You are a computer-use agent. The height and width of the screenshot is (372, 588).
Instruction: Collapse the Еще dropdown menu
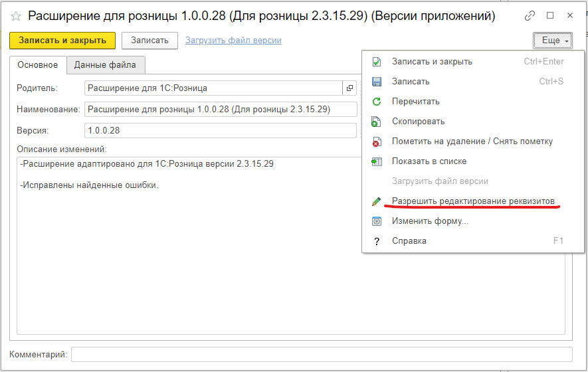click(552, 41)
